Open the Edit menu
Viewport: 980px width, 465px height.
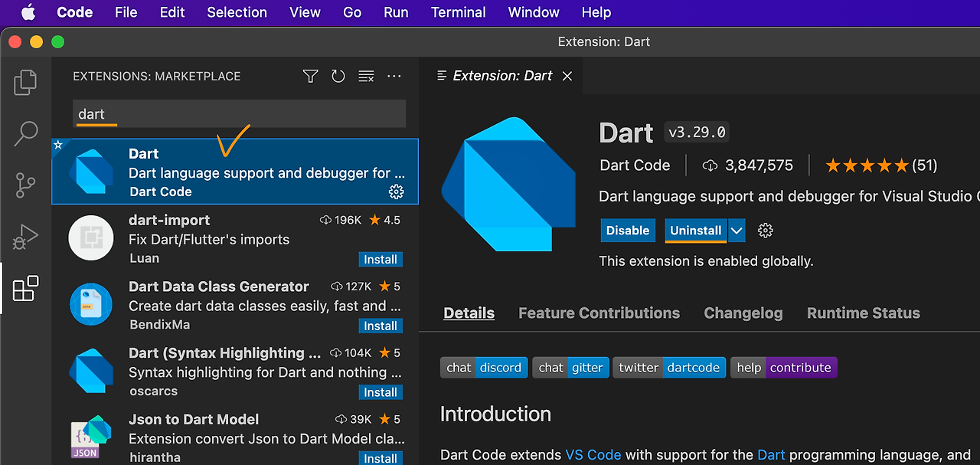pyautogui.click(x=172, y=12)
